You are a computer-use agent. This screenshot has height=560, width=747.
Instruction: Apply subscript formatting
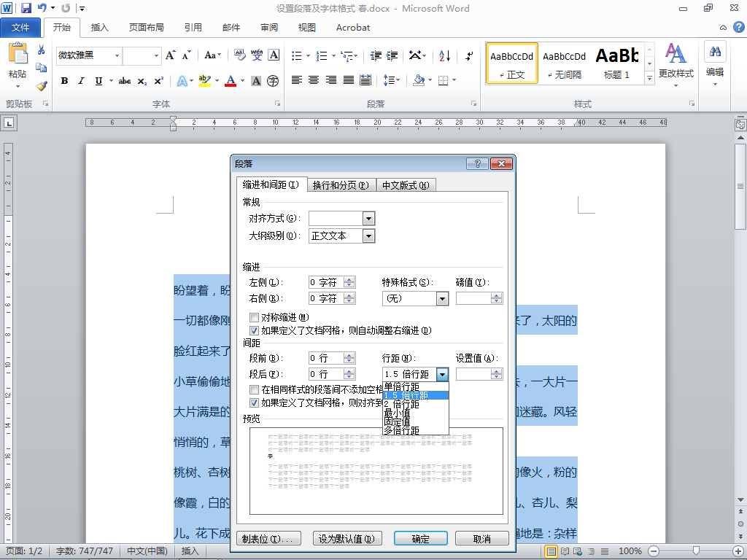[142, 82]
